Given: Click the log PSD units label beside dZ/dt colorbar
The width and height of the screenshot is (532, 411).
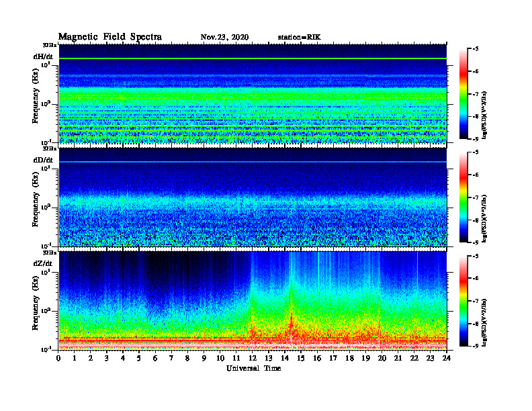Looking at the screenshot, I should tap(484, 322).
